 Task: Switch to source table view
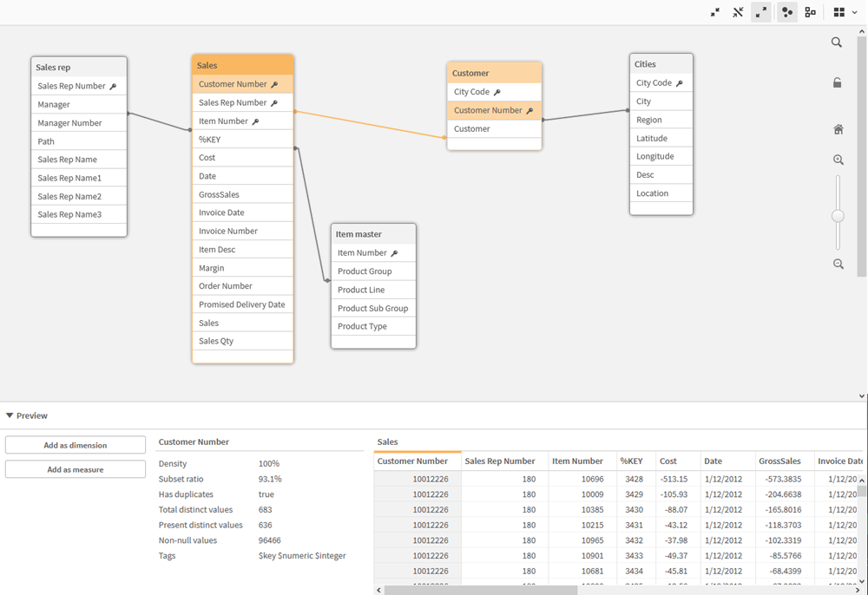(810, 12)
